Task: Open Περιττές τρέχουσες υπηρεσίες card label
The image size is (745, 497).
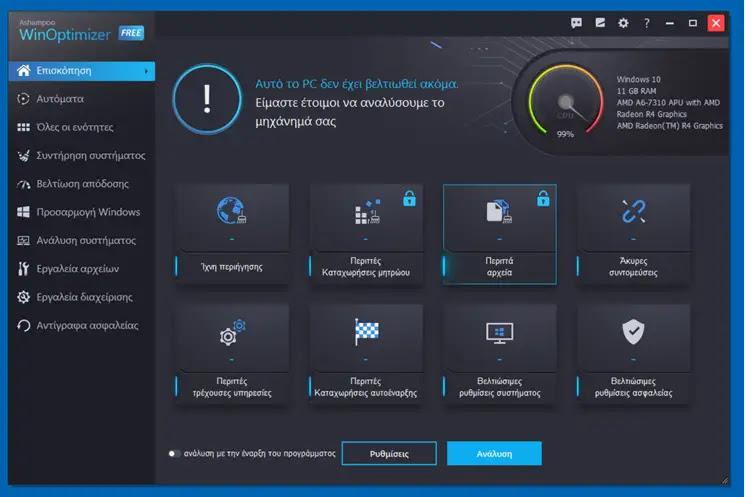Action: (x=232, y=387)
